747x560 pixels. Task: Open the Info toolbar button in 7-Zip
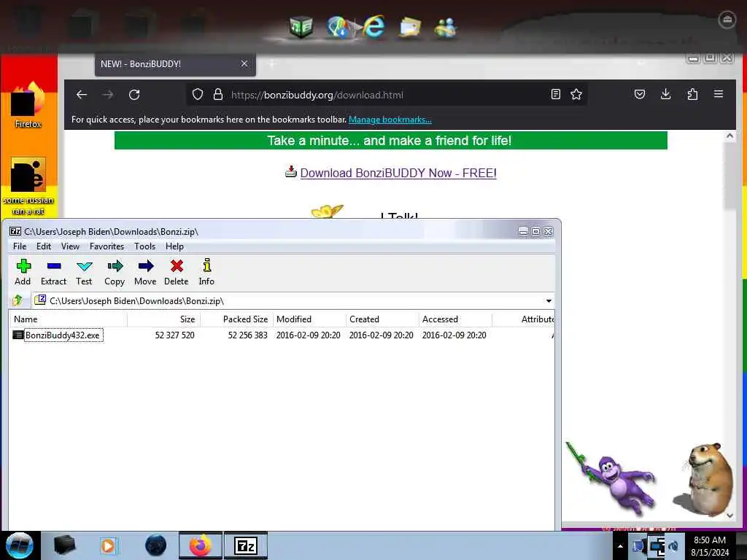[x=206, y=273]
